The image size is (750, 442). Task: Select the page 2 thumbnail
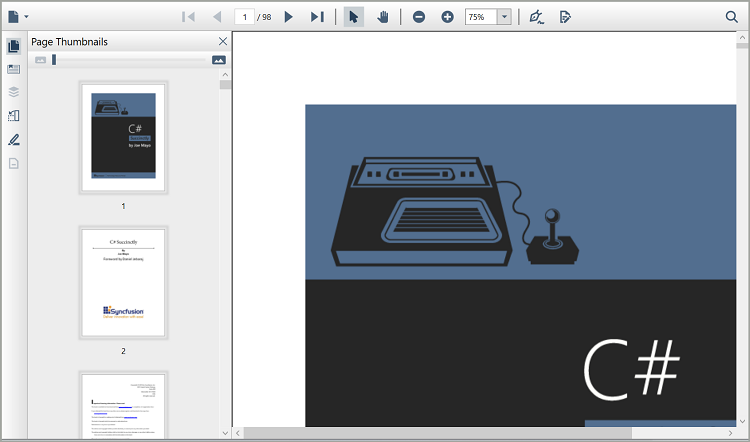(x=123, y=283)
